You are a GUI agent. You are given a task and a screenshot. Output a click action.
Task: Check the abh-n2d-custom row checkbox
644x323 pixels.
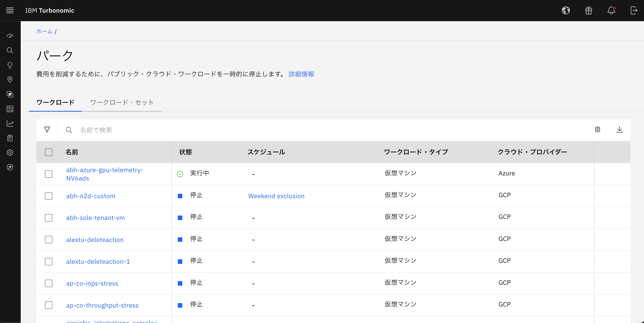(x=49, y=196)
